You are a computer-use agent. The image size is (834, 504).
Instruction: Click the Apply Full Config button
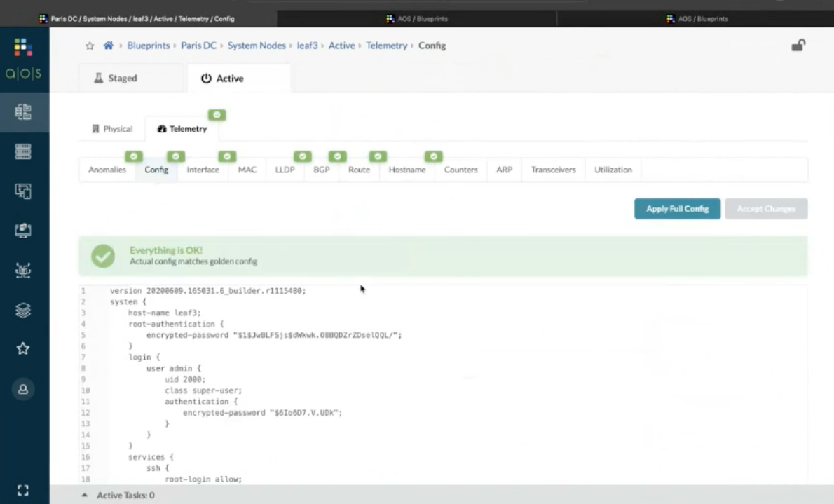pos(677,209)
